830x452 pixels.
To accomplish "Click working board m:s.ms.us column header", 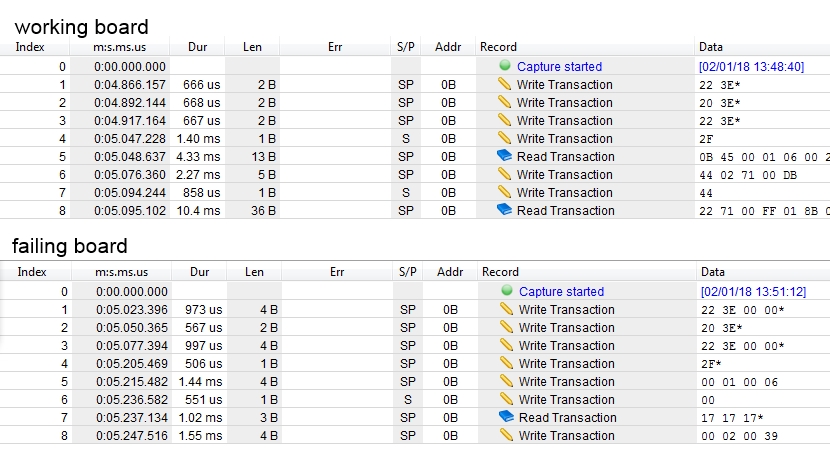I will (120, 47).
